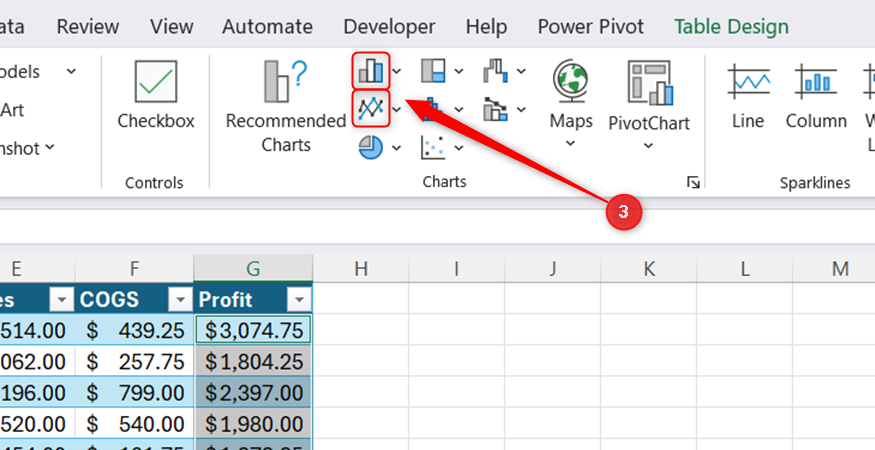
Task: Click the PivotChart icon
Action: coord(649,83)
